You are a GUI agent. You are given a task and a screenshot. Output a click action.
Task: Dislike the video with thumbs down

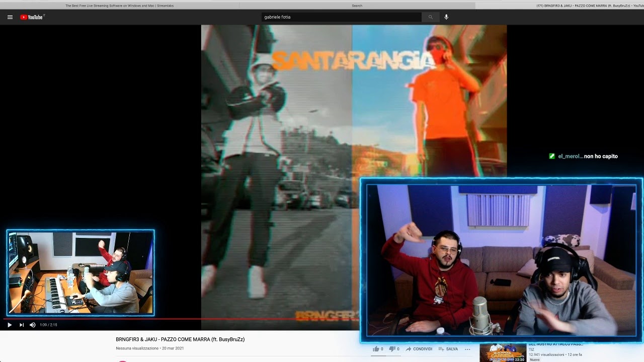pyautogui.click(x=394, y=349)
